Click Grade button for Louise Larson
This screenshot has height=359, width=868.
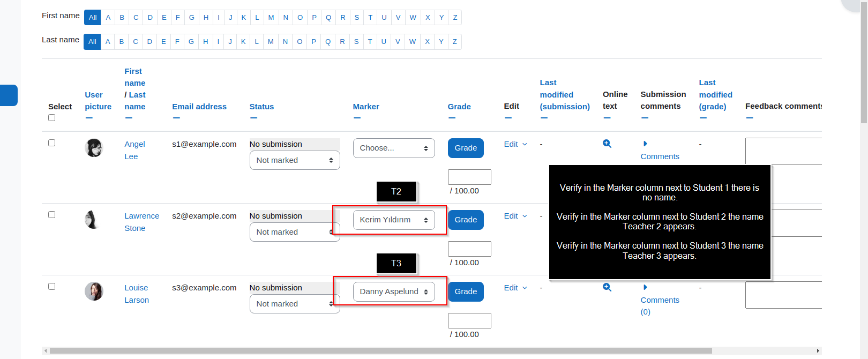466,291
